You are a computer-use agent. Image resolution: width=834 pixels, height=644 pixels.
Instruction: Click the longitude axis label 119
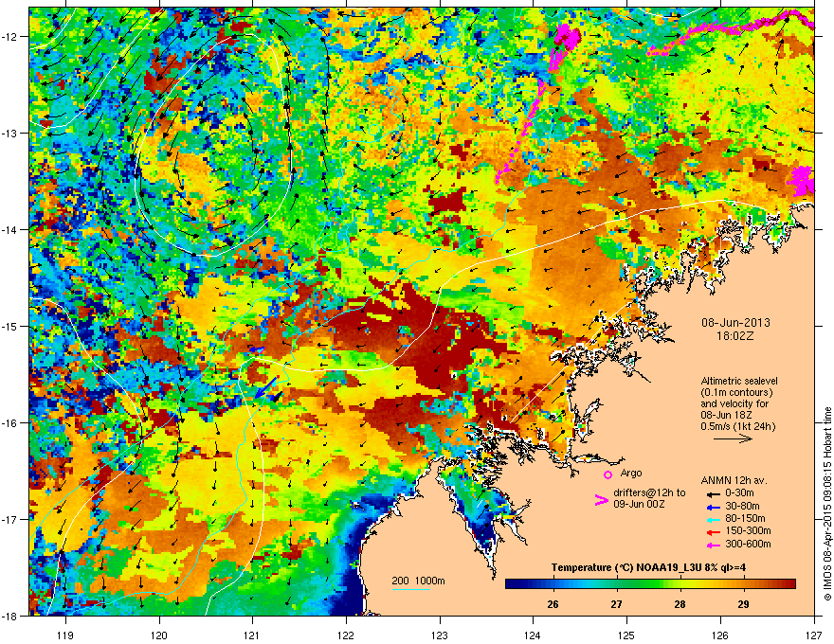[65, 635]
